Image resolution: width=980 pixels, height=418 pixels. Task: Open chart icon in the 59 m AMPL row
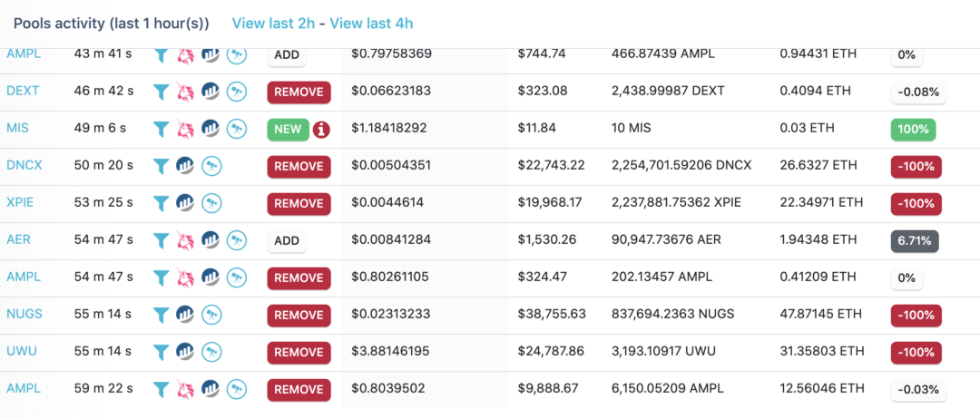pyautogui.click(x=211, y=389)
